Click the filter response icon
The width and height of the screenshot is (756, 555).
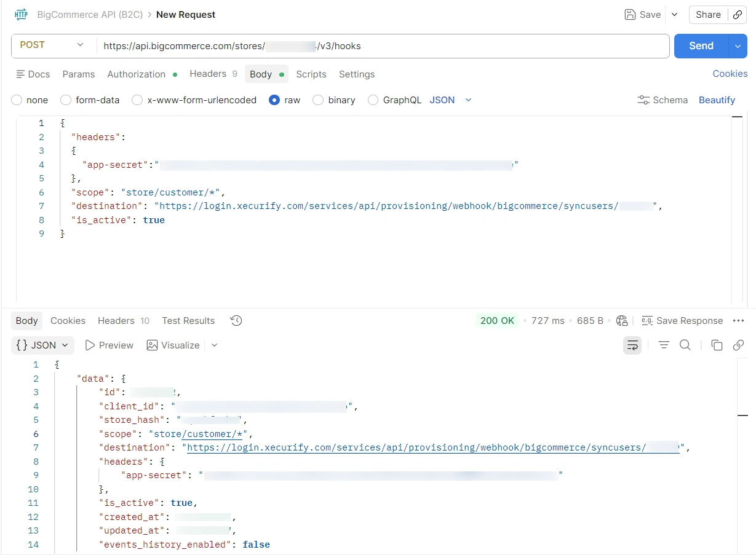[x=664, y=345]
